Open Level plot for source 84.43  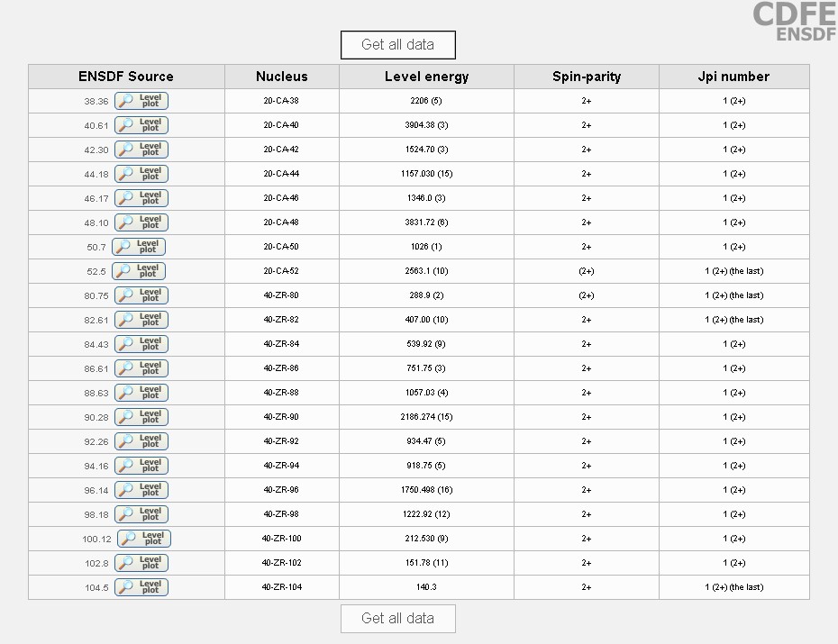click(x=141, y=344)
